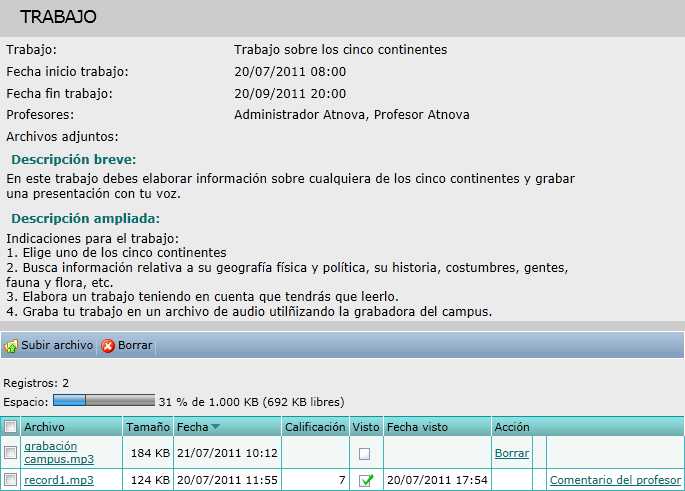685x491 pixels.
Task: Click the Borrar toolbar label
Action: 135,345
